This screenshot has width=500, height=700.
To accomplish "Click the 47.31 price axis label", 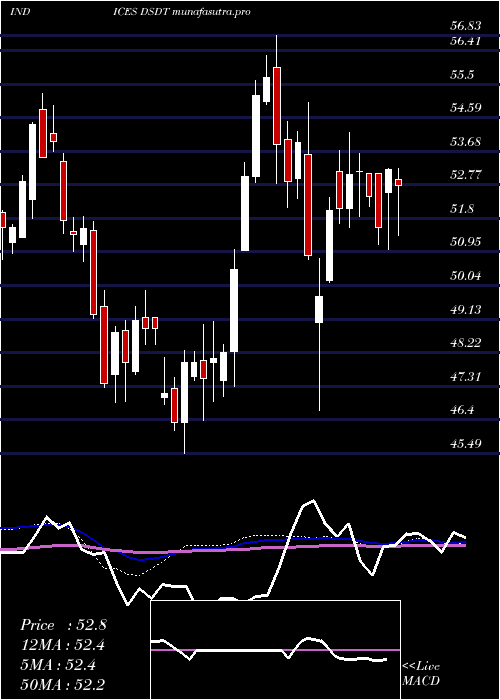I will point(465,376).
